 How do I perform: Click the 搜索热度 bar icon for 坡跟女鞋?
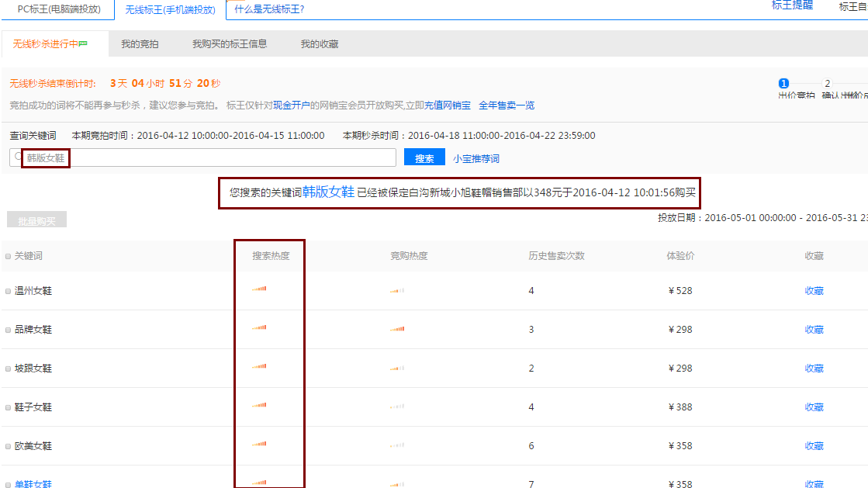pyautogui.click(x=259, y=368)
